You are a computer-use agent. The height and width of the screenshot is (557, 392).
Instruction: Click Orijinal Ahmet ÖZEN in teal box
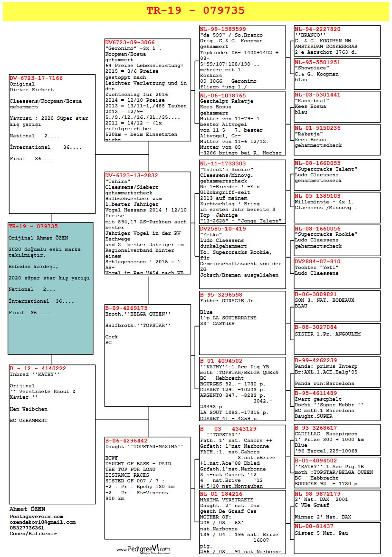tap(38, 238)
